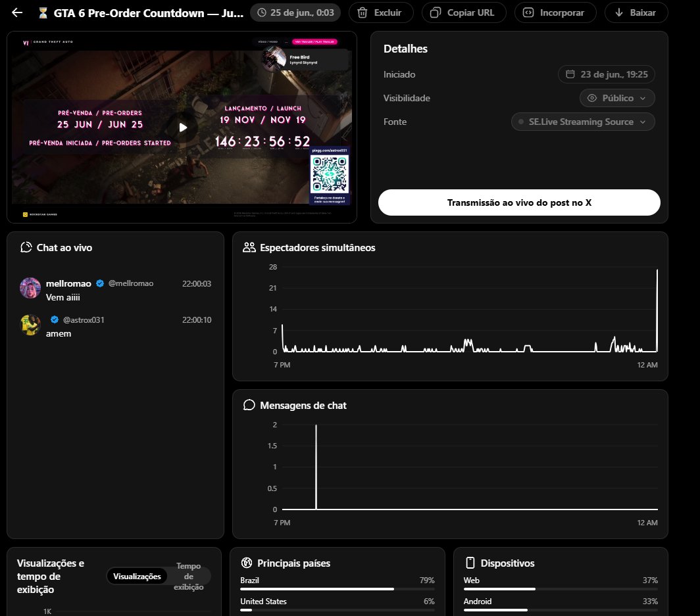Image resolution: width=700 pixels, height=616 pixels.
Task: Click the Excluir button
Action: pyautogui.click(x=381, y=12)
